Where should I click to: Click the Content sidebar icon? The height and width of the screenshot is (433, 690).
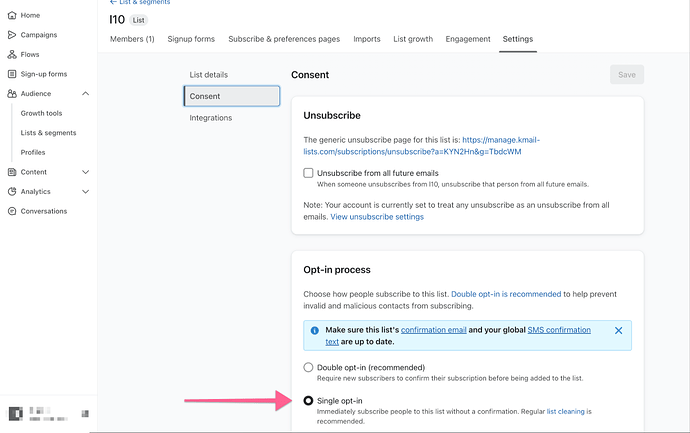pos(12,172)
